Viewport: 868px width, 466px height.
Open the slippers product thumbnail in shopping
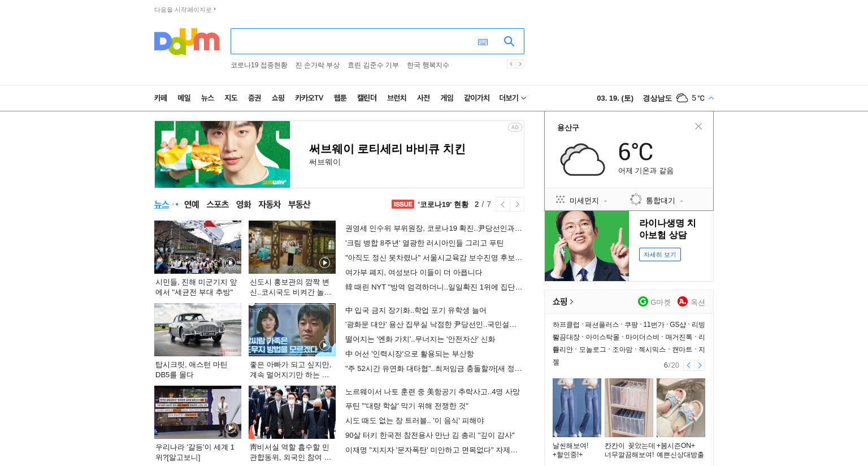681,408
